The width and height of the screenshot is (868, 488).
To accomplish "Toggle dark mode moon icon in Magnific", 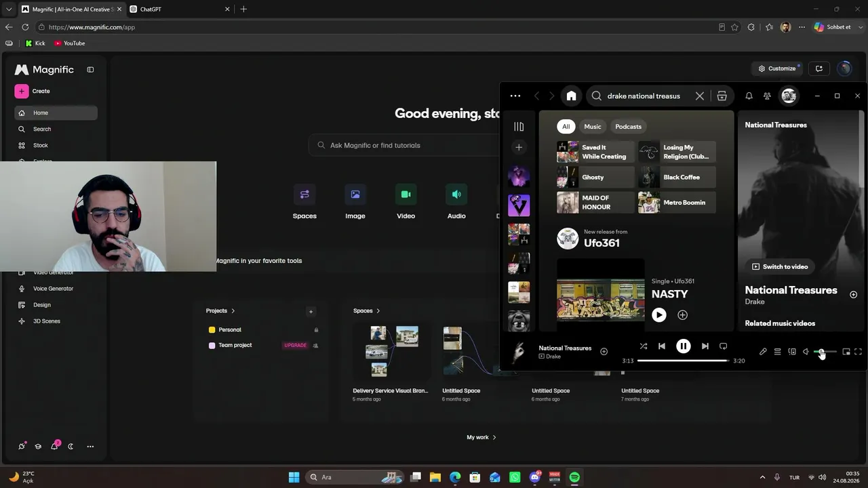I will (71, 447).
